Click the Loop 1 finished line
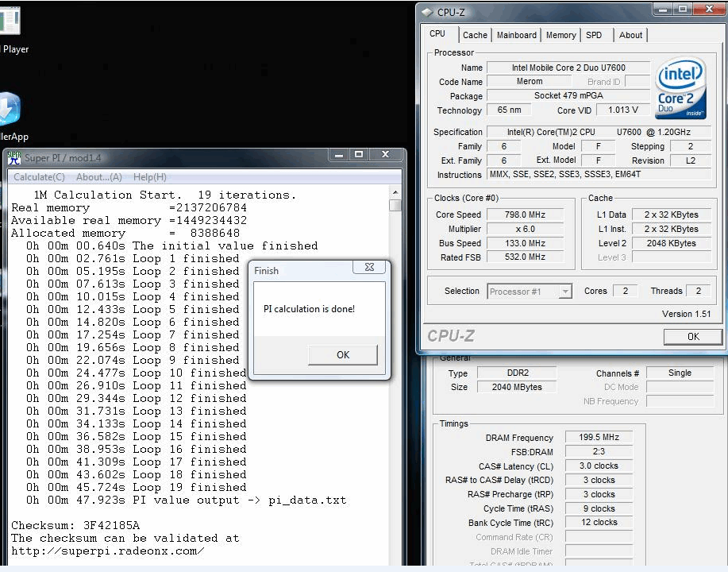Screen dimensions: 728x572 133,259
